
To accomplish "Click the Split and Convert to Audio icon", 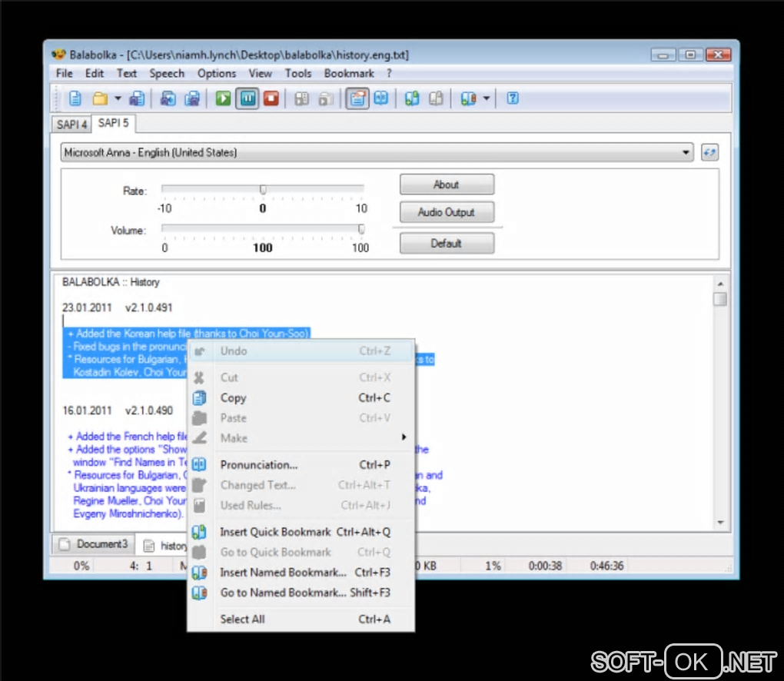I will click(192, 98).
